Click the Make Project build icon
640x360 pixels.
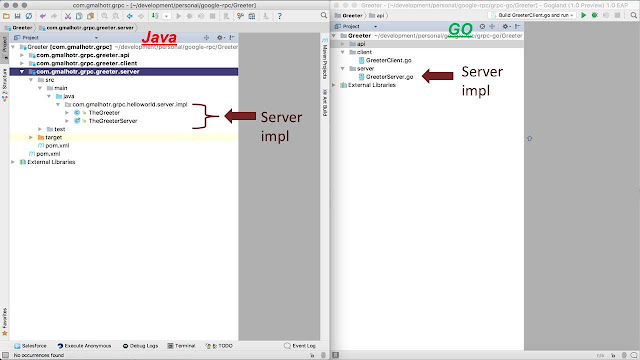tap(155, 16)
